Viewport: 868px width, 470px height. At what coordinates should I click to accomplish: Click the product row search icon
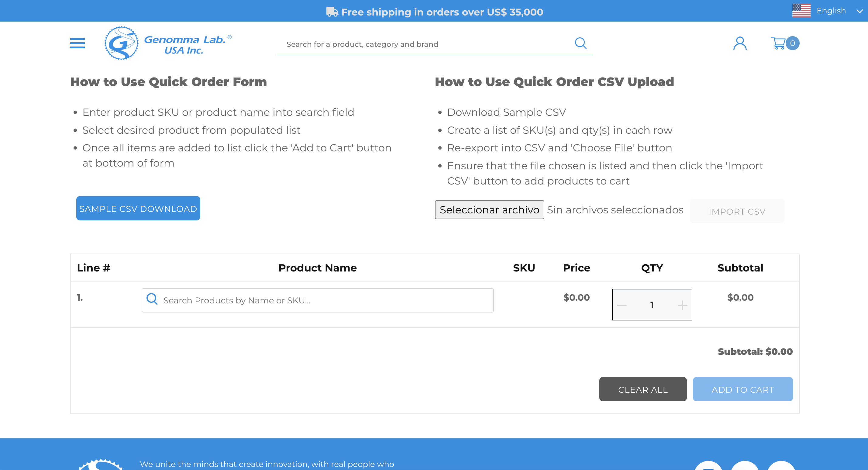point(152,299)
